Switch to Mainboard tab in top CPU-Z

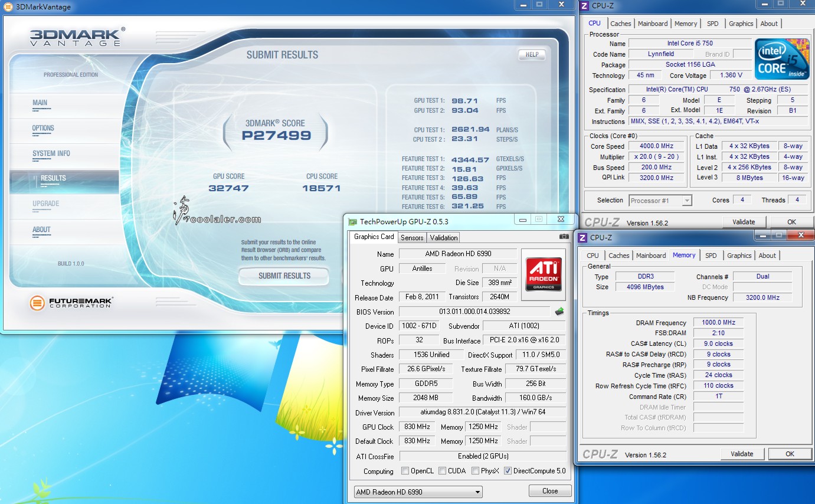click(x=652, y=24)
